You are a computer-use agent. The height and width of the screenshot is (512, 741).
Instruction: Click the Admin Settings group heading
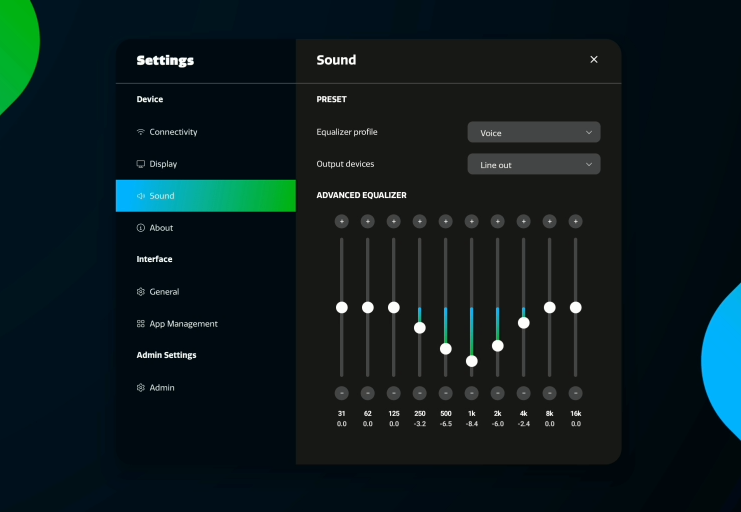coord(166,355)
